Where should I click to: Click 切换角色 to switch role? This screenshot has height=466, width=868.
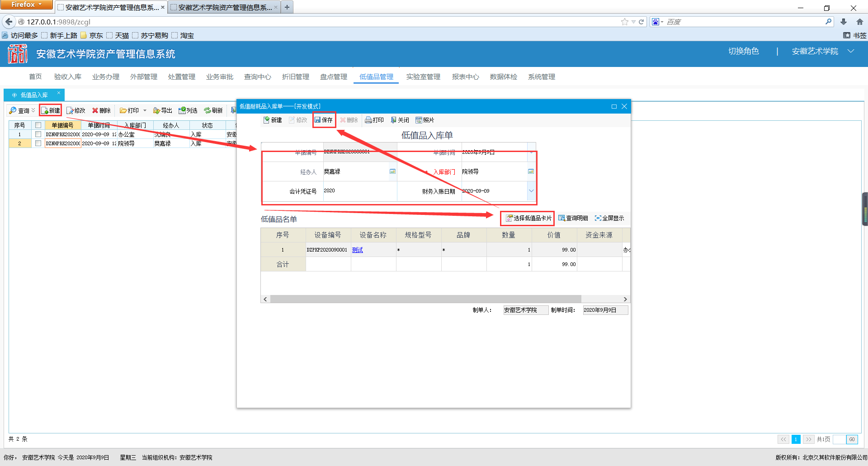coord(743,51)
